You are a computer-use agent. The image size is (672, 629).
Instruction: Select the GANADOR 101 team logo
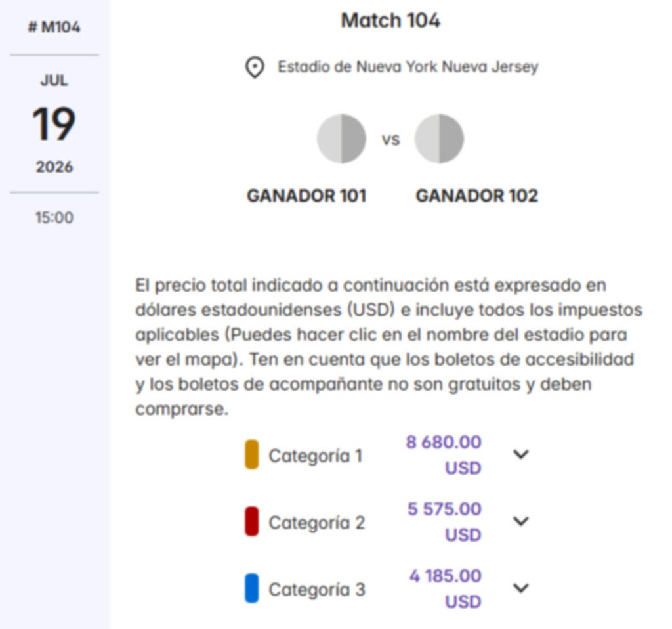point(342,138)
